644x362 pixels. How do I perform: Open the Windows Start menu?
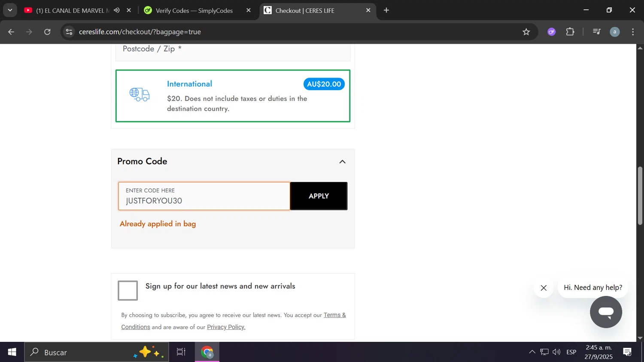point(12,352)
